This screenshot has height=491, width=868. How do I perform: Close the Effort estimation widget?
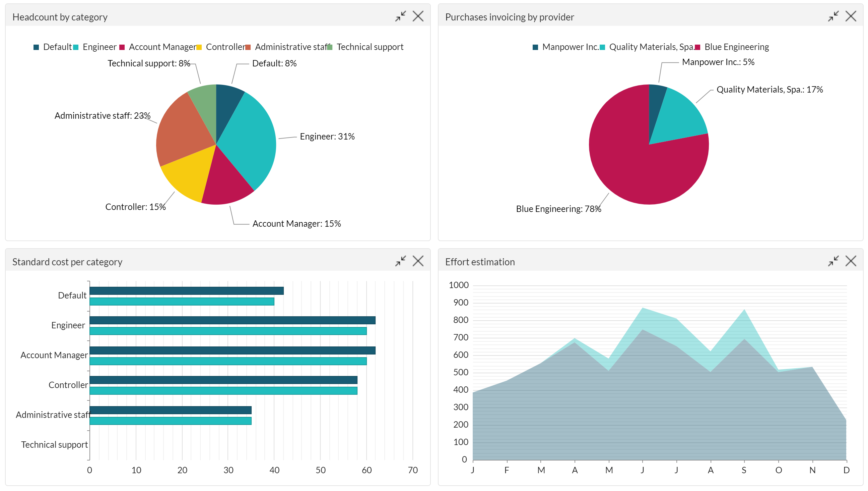tap(851, 261)
